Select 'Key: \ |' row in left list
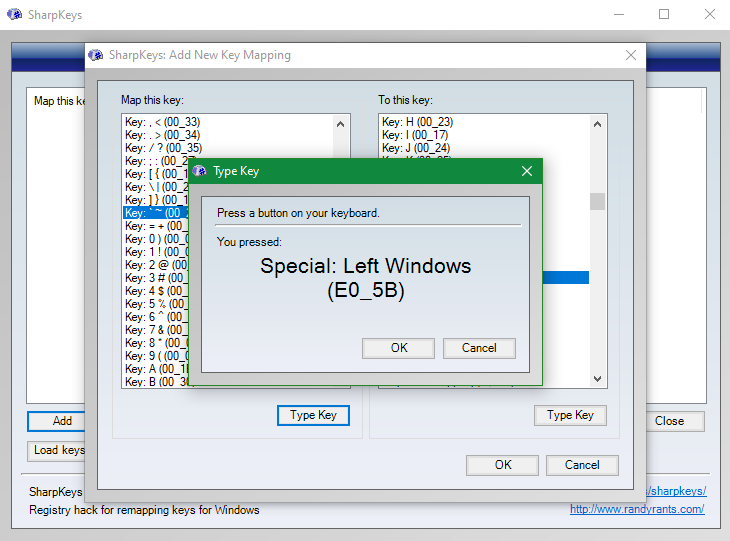This screenshot has width=730, height=541. [x=156, y=187]
